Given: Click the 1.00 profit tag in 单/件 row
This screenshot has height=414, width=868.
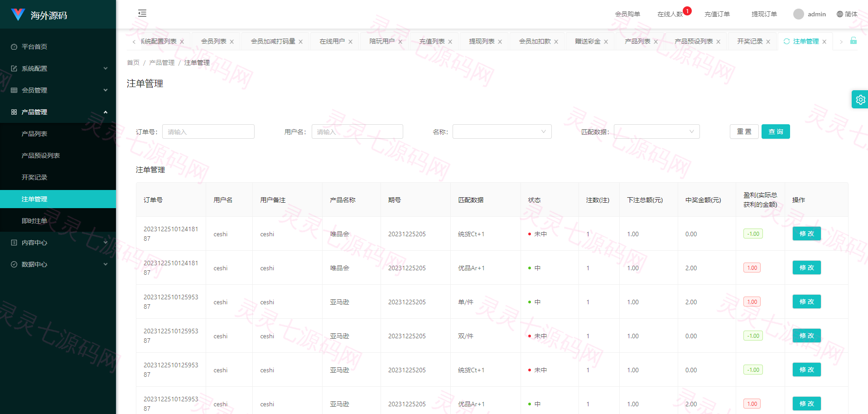Looking at the screenshot, I should coord(752,302).
